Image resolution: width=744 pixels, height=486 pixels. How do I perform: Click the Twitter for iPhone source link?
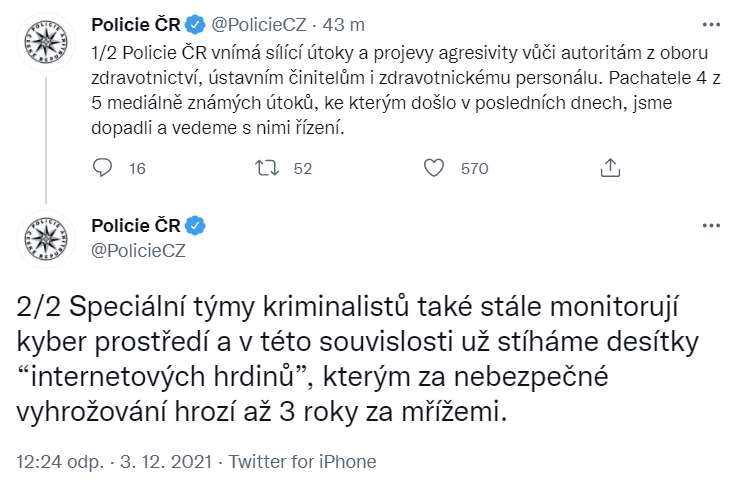pyautogui.click(x=303, y=462)
